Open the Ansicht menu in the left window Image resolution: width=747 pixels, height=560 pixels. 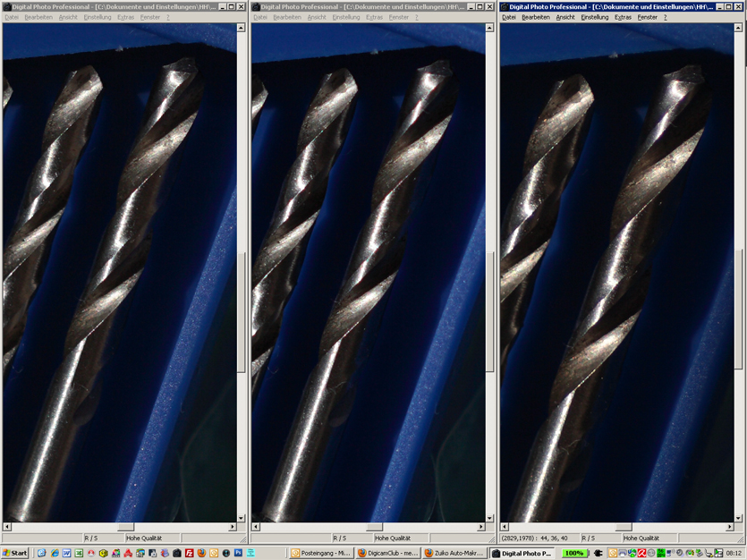point(68,17)
